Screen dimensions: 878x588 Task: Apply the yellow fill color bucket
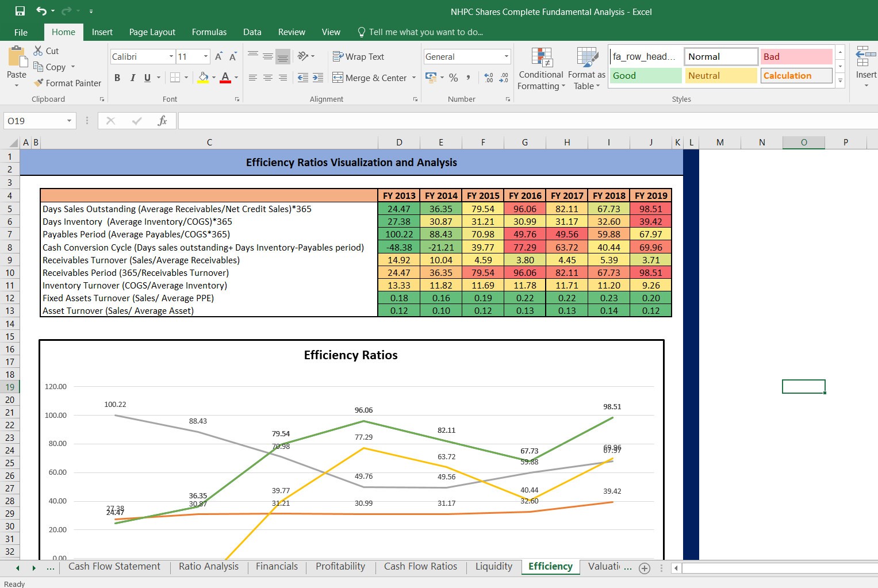[x=203, y=78]
